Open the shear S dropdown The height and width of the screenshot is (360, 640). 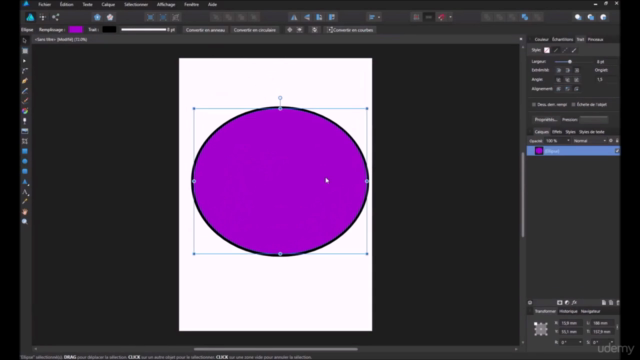tap(611, 342)
